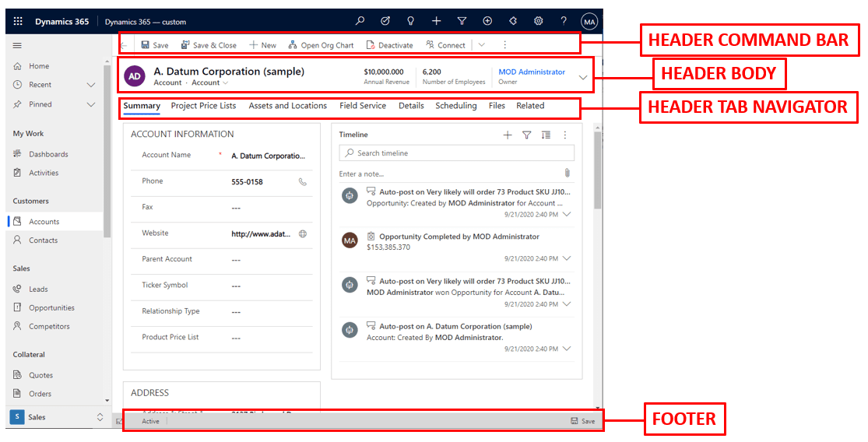Click the Account Name field value
The height and width of the screenshot is (442, 868).
(x=269, y=156)
